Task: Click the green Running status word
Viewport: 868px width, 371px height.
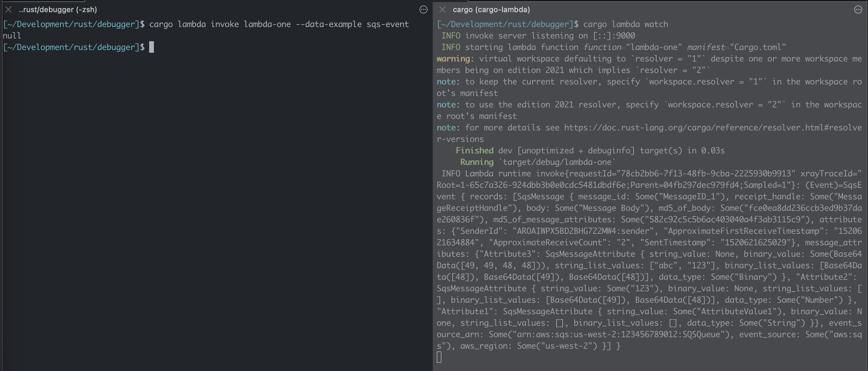Action: tap(477, 162)
